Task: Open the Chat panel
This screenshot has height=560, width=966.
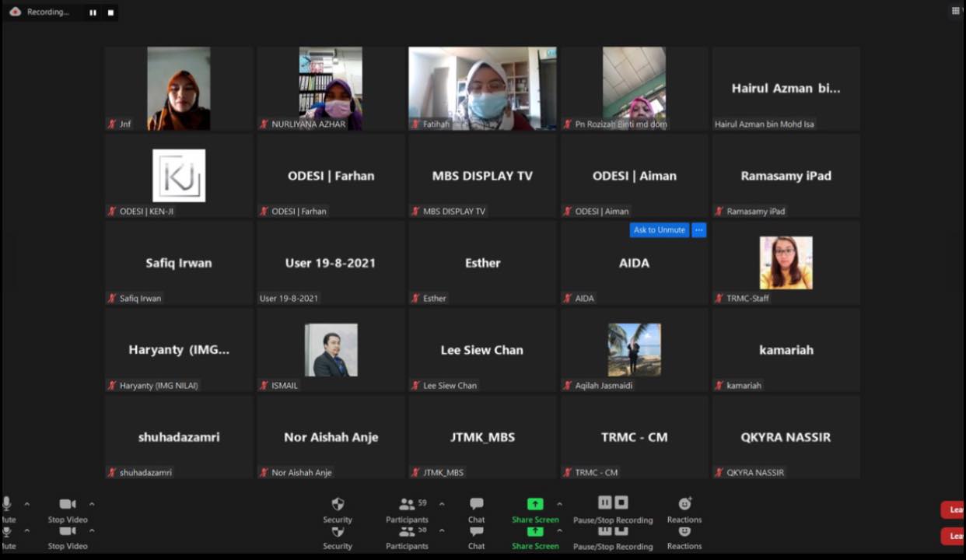Action: pyautogui.click(x=477, y=509)
